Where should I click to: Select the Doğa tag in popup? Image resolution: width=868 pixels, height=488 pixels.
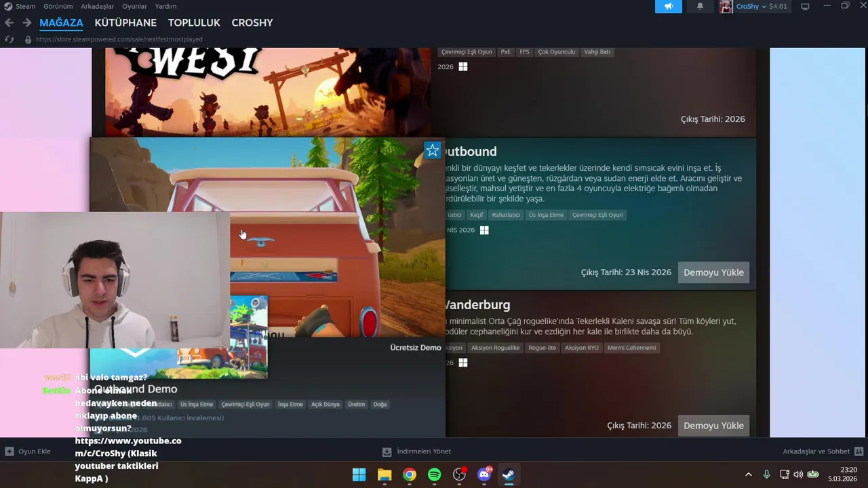[380, 405]
